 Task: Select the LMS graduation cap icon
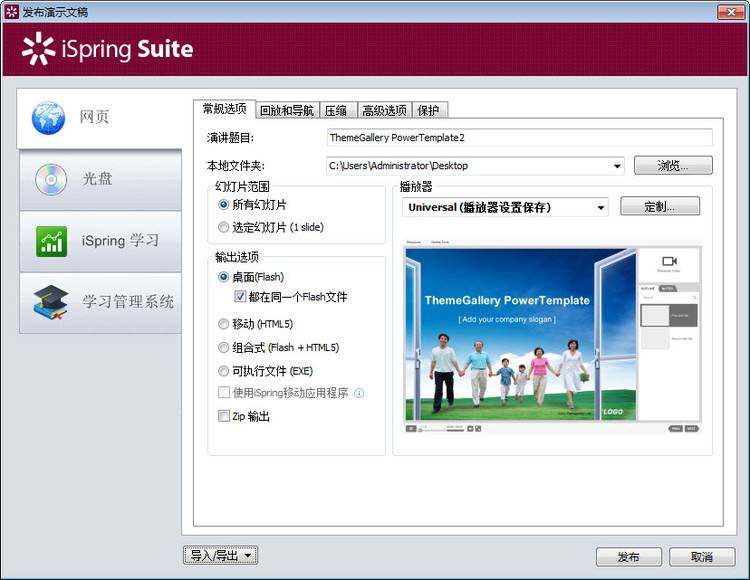pos(51,302)
